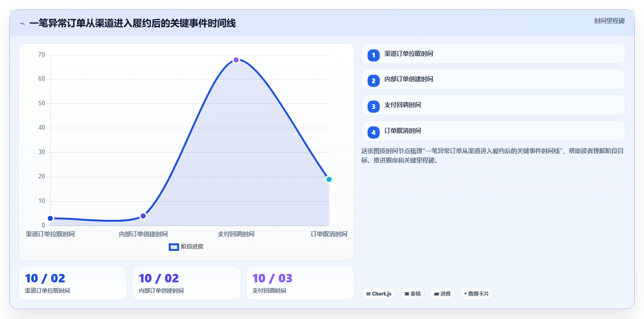Click the description paragraph starting 这张图按时间节点梳理
Viewport: 644px width, 319px height.
coord(492,156)
